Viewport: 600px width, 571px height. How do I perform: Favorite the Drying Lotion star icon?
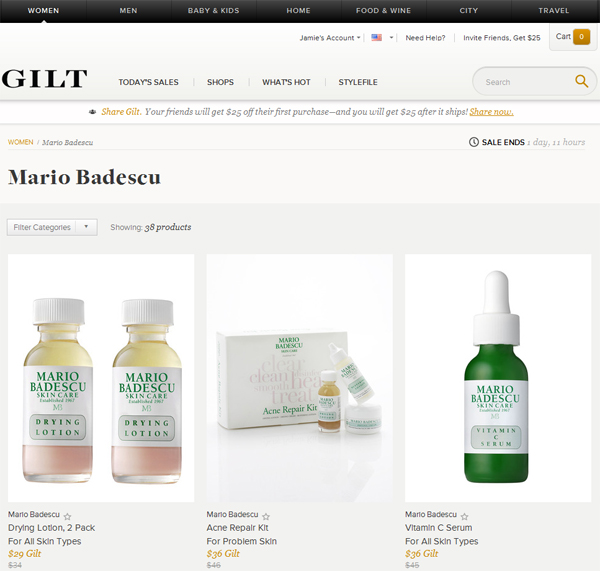[67, 516]
